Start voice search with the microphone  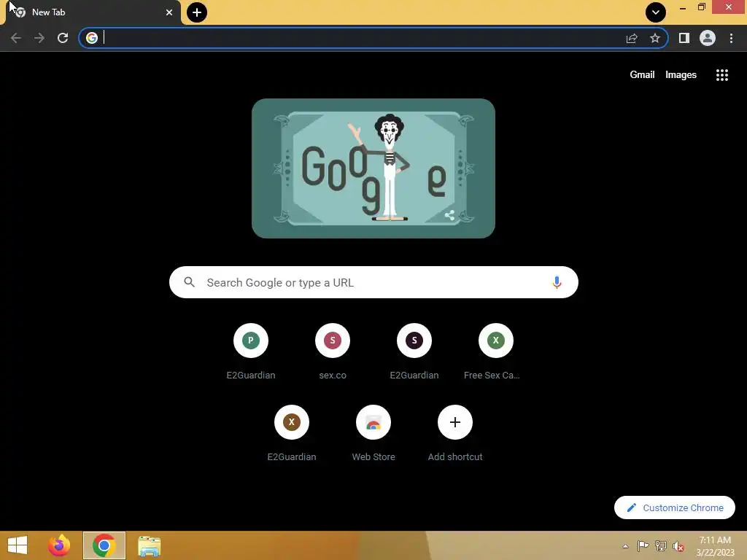557,282
